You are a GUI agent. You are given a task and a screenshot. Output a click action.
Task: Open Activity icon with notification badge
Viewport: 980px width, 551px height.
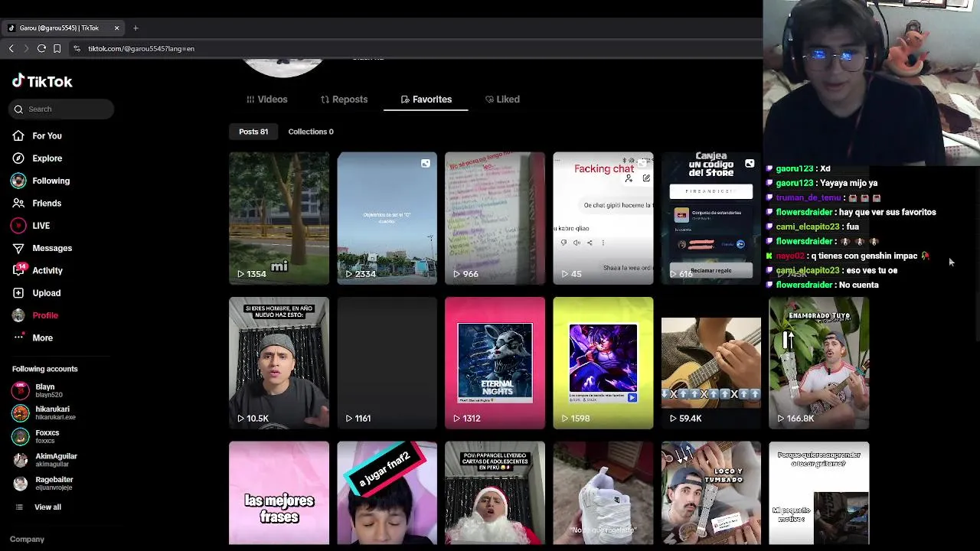[18, 270]
